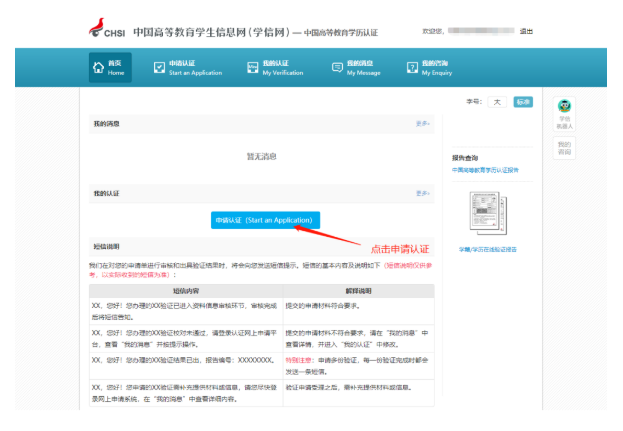Click the red 特别注意 text in the table
This screenshot has width=623, height=431.
coord(298,360)
